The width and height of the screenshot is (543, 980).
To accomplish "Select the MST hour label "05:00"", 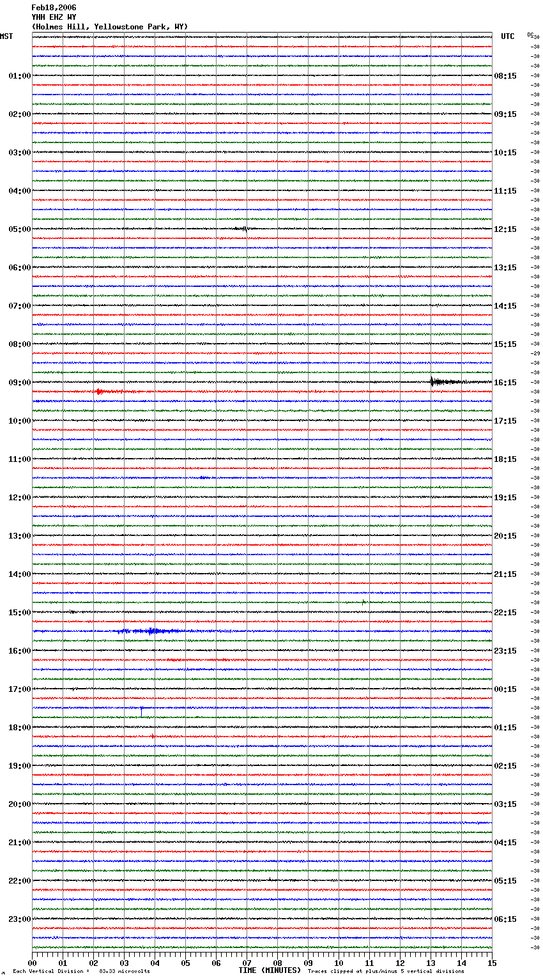I will click(20, 229).
